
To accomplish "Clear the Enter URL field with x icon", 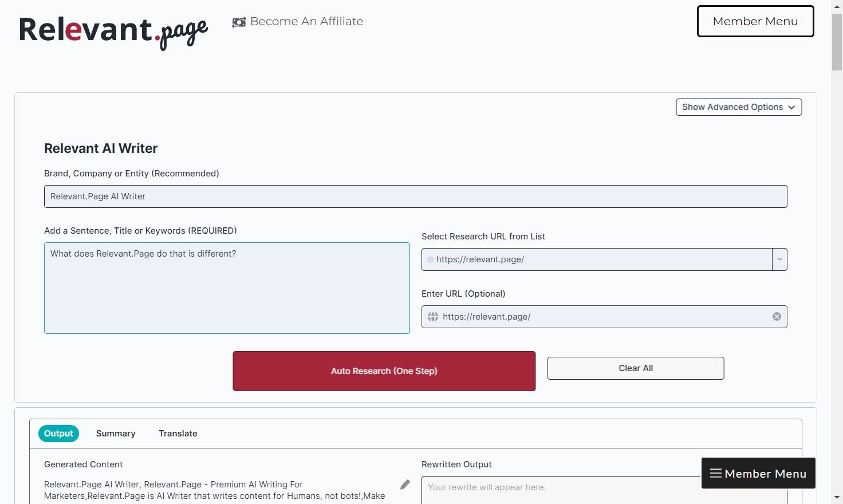I will click(x=777, y=317).
